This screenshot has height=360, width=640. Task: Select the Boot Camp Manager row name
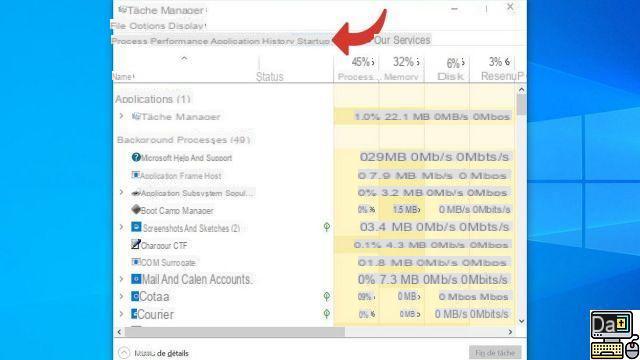(x=177, y=211)
